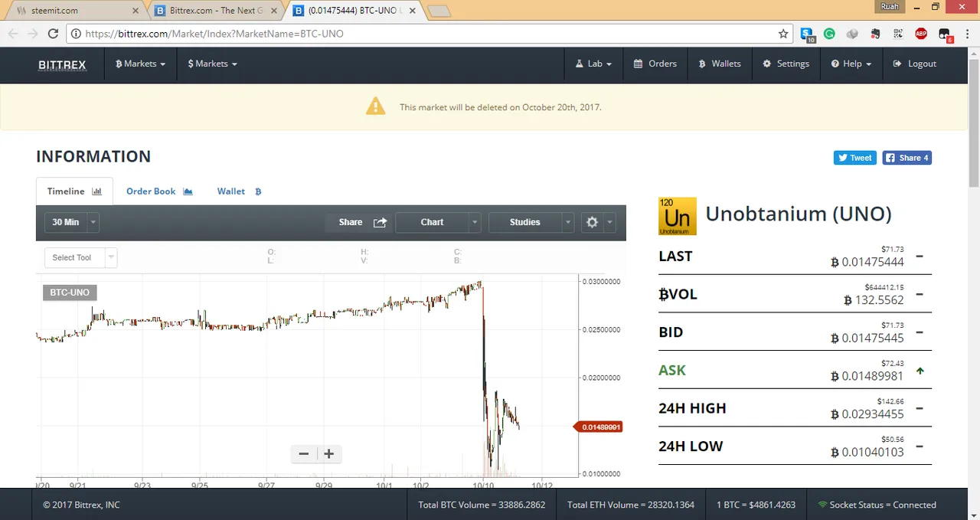Go back using the browser back arrow
The width and height of the screenshot is (980, 520).
point(13,34)
